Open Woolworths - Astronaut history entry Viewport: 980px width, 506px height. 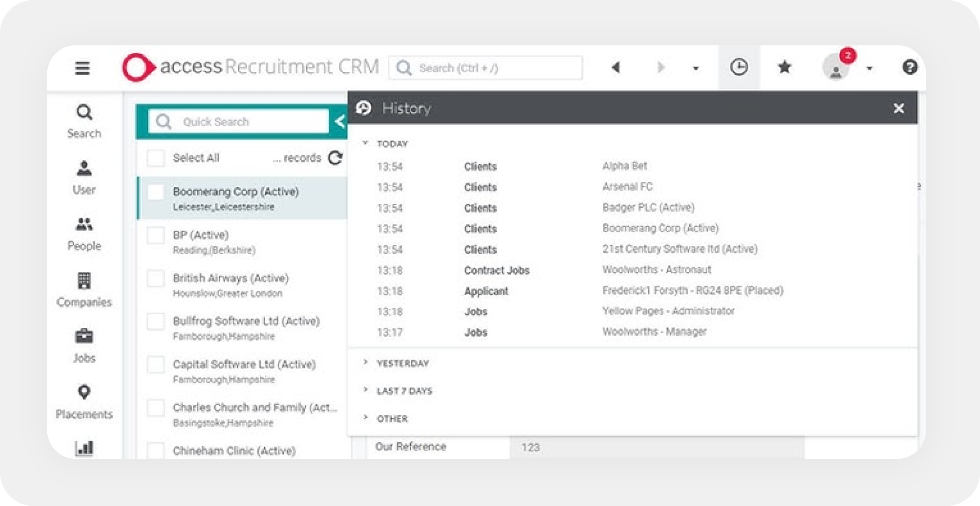coord(656,269)
